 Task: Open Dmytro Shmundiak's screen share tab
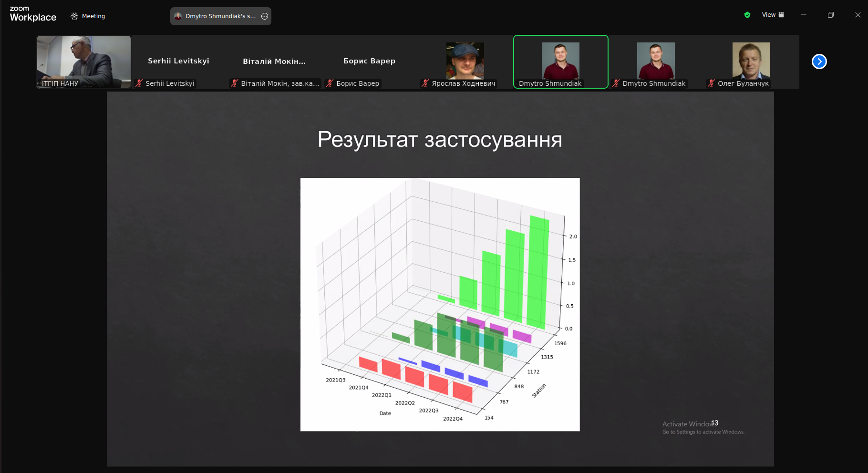(221, 16)
